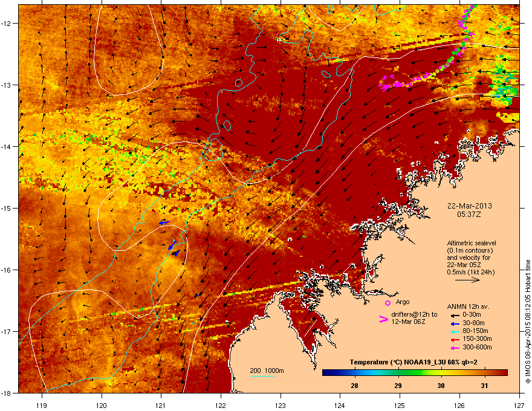Click the '(0.1m contours)' legend text
532x411 pixels.
point(470,250)
